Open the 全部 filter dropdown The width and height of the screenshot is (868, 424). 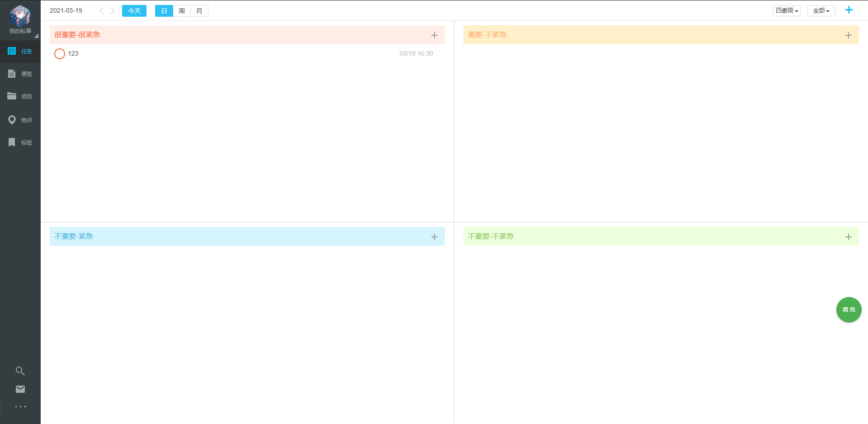pos(821,10)
